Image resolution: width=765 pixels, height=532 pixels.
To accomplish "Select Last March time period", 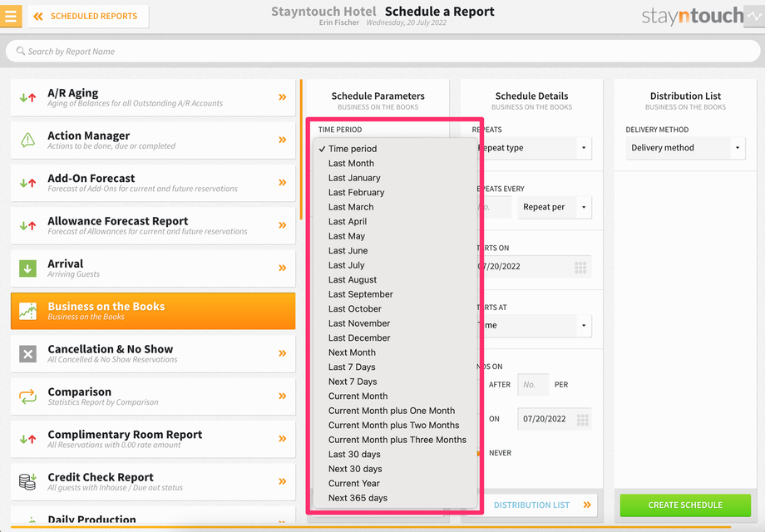I will pyautogui.click(x=395, y=207).
